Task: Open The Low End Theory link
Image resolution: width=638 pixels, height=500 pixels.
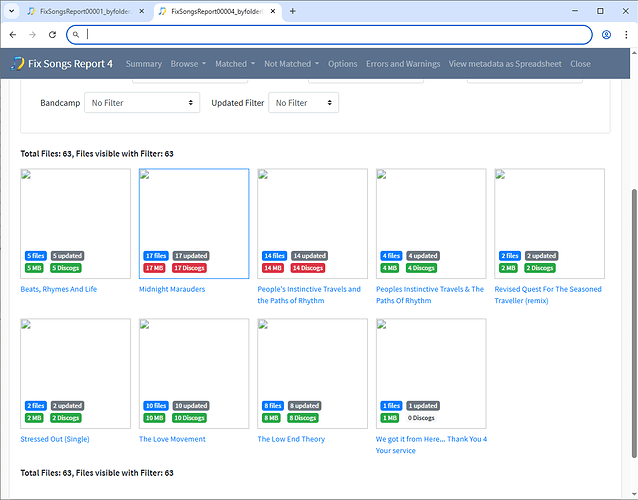Action: [x=291, y=439]
